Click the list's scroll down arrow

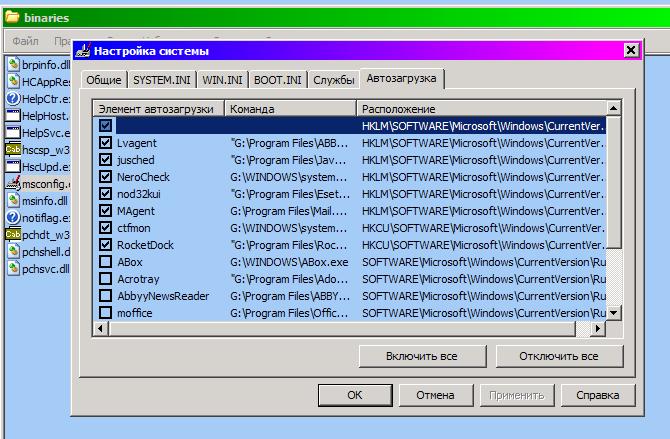[614, 313]
